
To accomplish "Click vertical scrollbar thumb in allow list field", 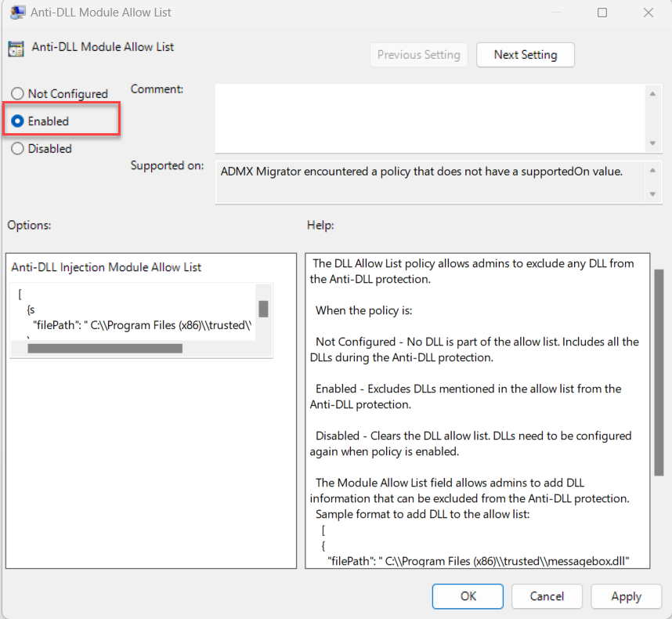I will click(264, 309).
